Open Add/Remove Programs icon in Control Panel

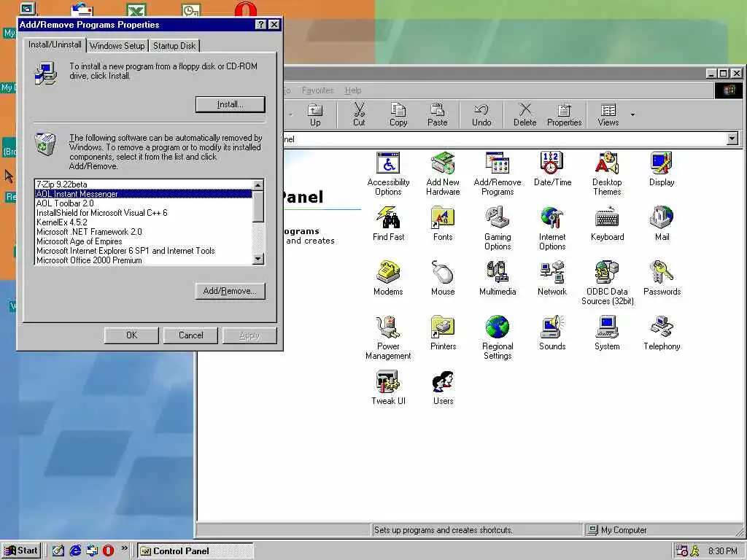498,174
